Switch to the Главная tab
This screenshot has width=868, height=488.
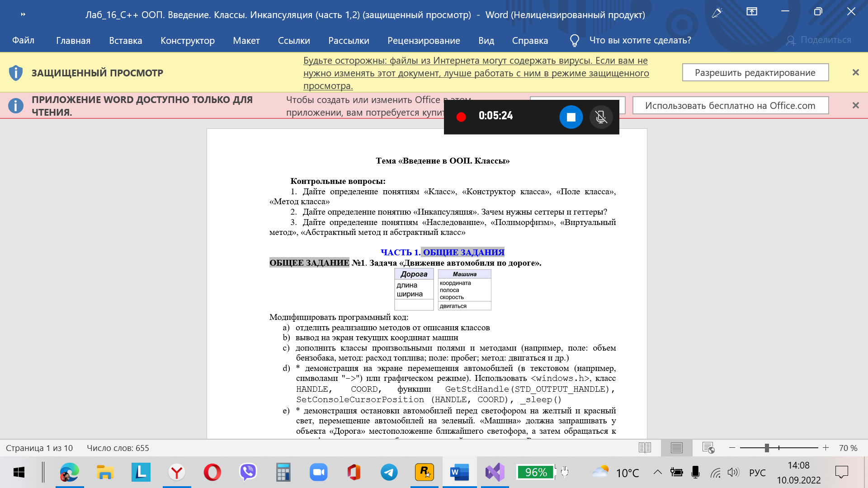(73, 40)
